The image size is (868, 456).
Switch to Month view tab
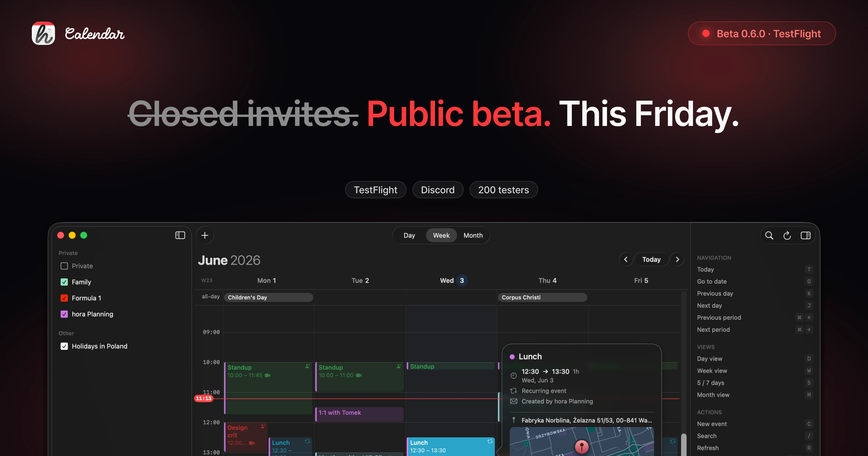pyautogui.click(x=473, y=235)
